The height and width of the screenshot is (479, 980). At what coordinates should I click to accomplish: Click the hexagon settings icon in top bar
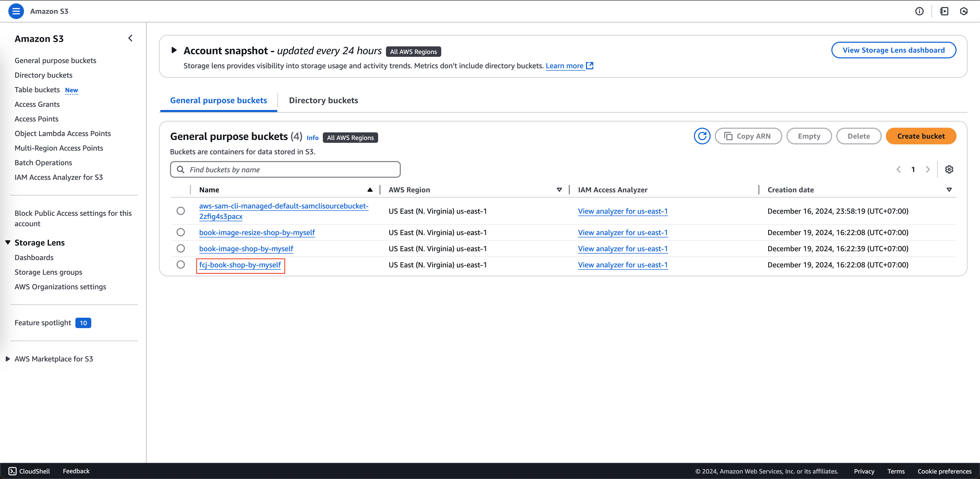coord(964,11)
